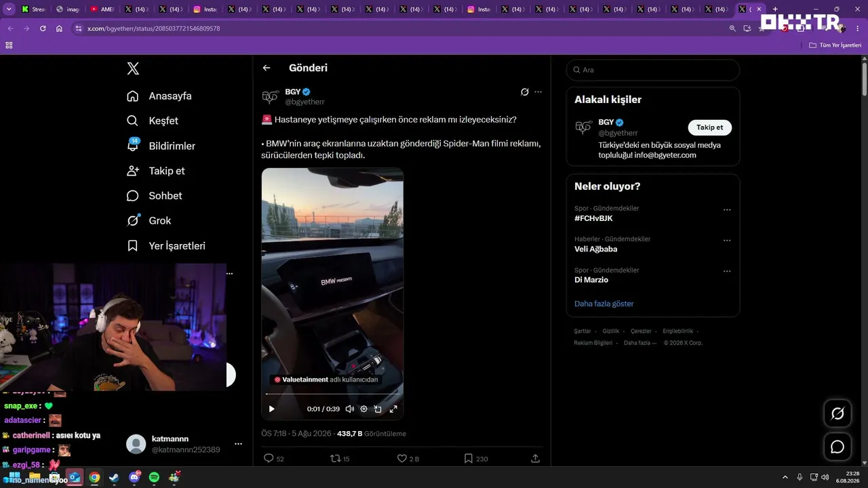Click the address bar URL
This screenshot has width=868, height=488.
154,28
